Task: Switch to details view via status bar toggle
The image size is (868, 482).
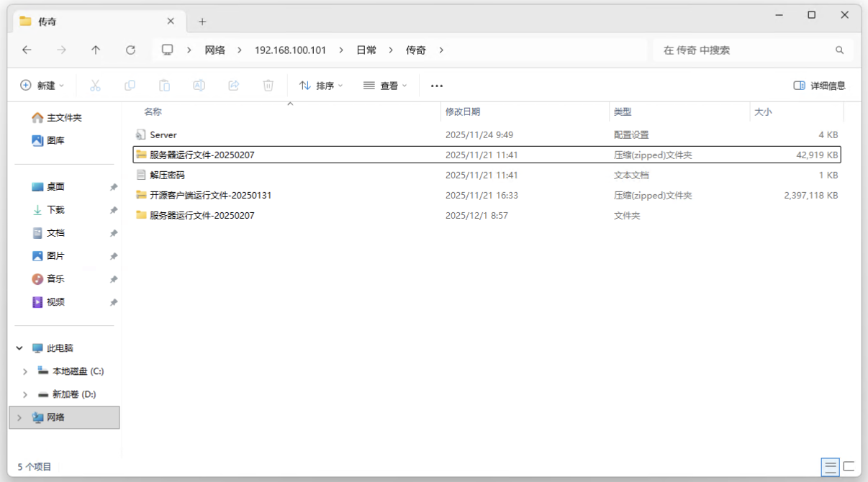Action: click(x=829, y=467)
